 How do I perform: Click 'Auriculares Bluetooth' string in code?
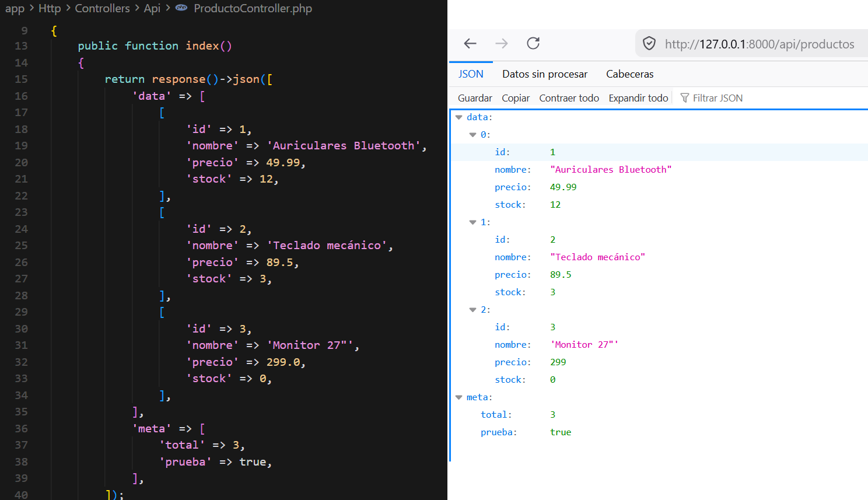344,146
